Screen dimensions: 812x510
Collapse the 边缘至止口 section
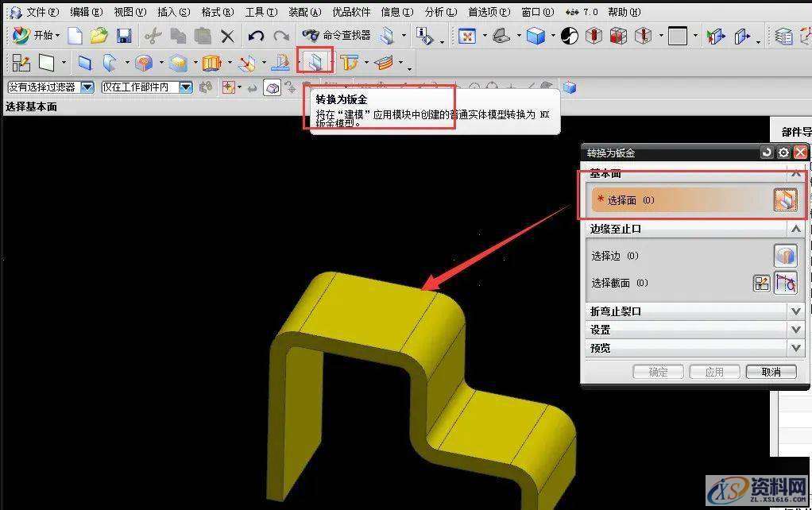point(796,229)
